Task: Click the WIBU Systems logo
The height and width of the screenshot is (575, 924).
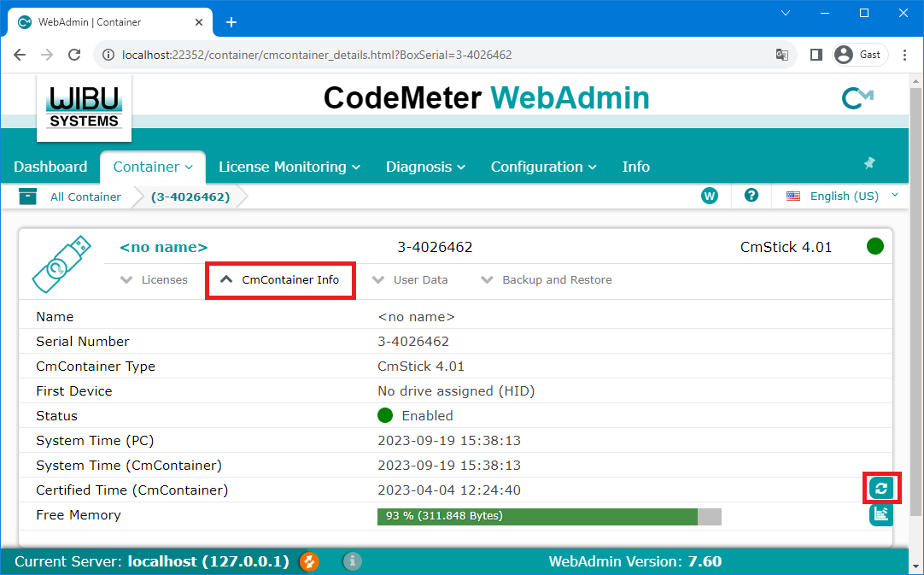Action: pos(84,106)
